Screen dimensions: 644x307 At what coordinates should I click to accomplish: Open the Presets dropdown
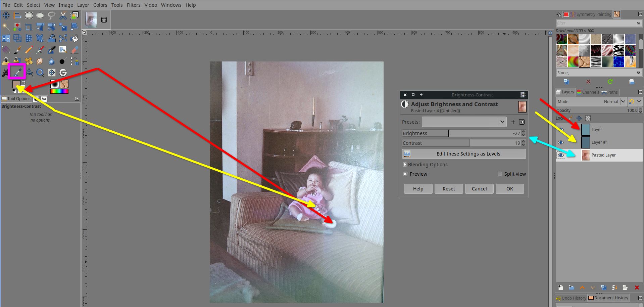point(502,122)
